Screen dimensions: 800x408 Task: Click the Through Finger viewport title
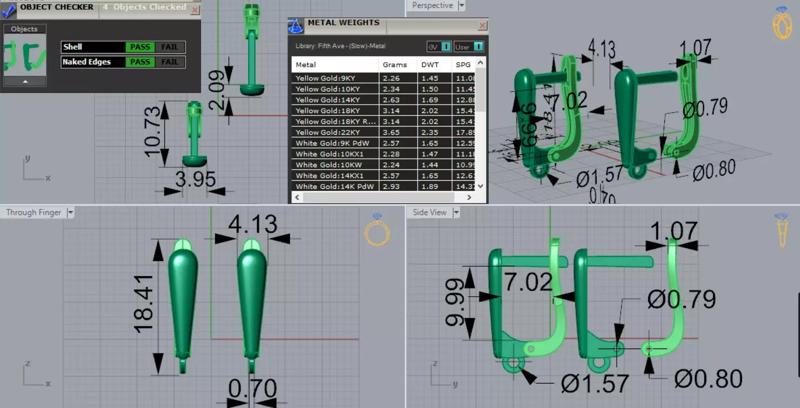34,212
